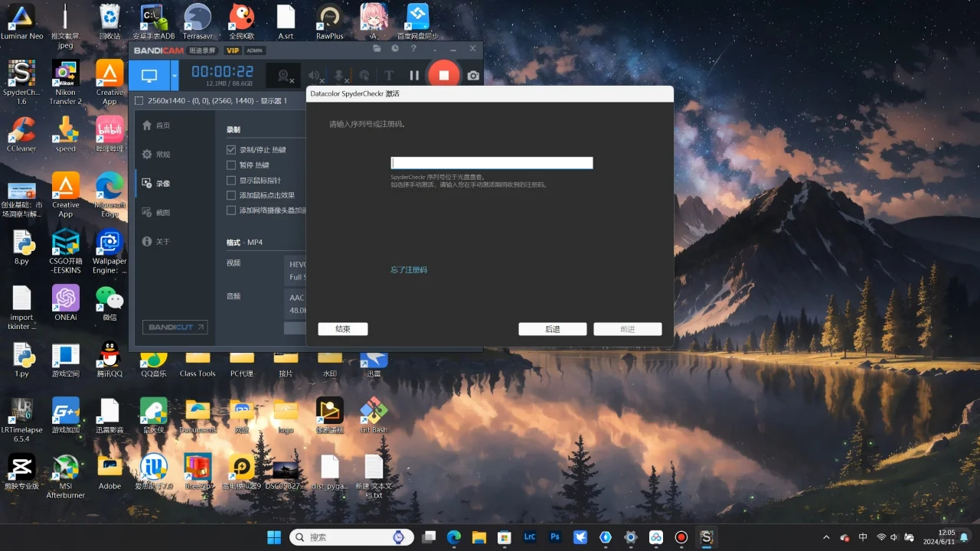The width and height of the screenshot is (980, 551).
Task: Select the CCleaner desktop icon
Action: pyautogui.click(x=21, y=135)
